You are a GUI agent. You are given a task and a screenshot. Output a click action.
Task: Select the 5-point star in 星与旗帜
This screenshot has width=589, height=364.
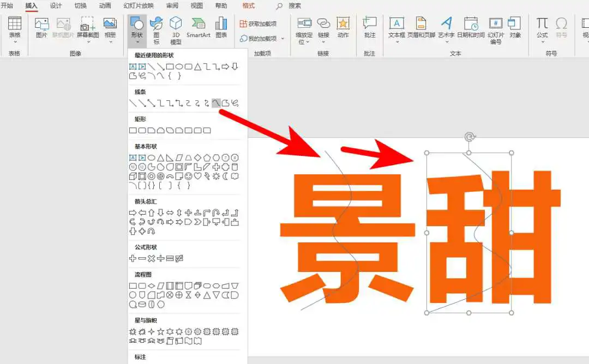pyautogui.click(x=160, y=332)
